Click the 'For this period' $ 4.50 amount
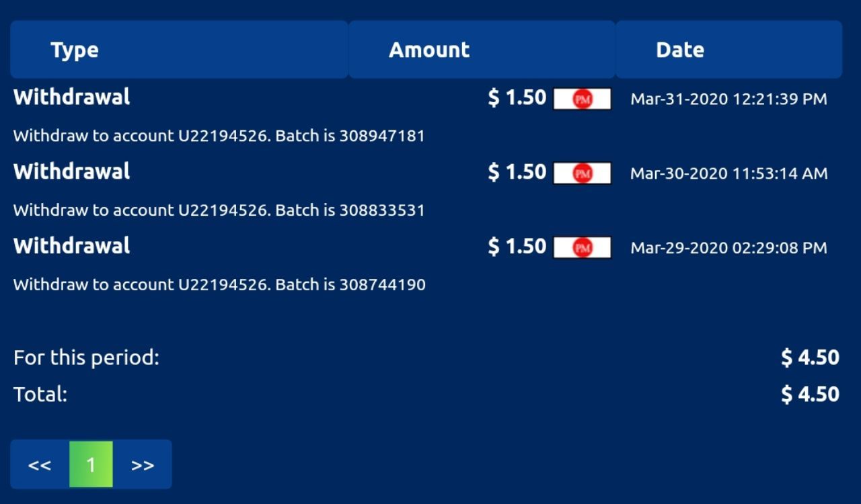Screen dimensions: 861x504 [x=810, y=358]
